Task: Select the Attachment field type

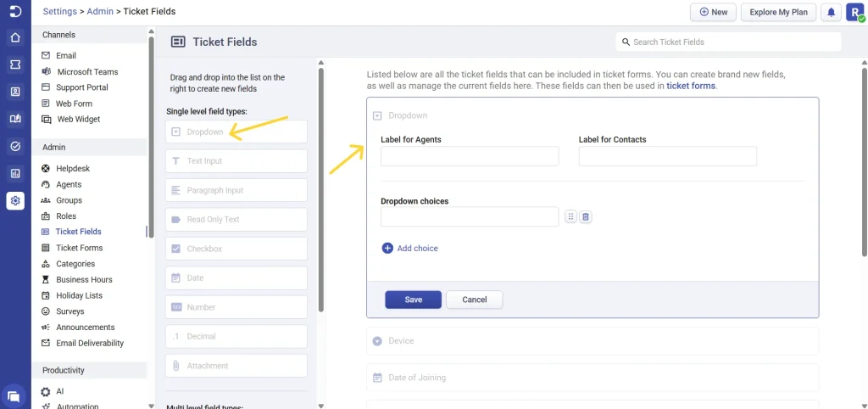Action: pyautogui.click(x=236, y=366)
